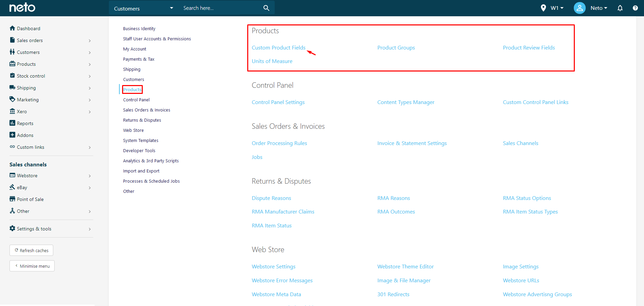Select Business Identity in settings menu
Screen dimensions: 644x306
[139, 28]
